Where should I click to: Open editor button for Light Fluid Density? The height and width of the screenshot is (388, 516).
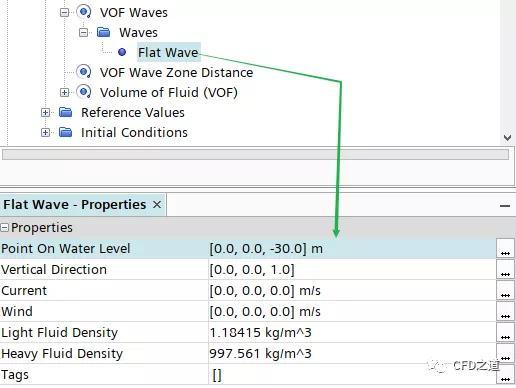[505, 332]
